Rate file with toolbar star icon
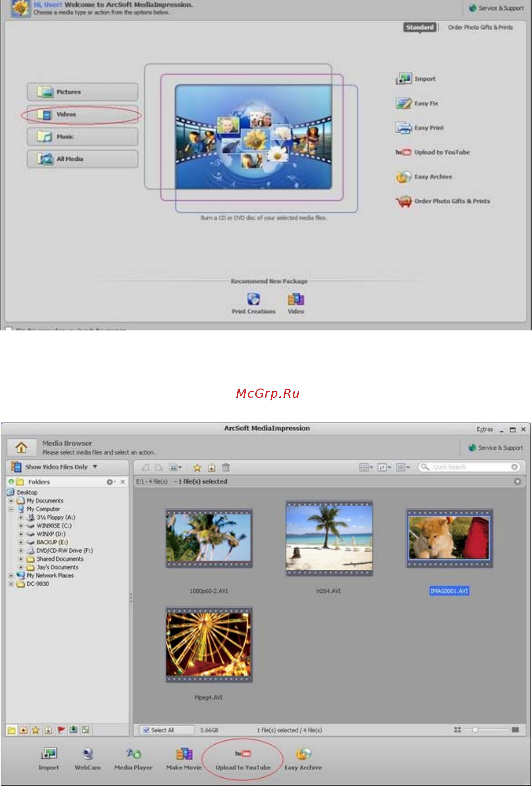The image size is (532, 786). click(197, 468)
